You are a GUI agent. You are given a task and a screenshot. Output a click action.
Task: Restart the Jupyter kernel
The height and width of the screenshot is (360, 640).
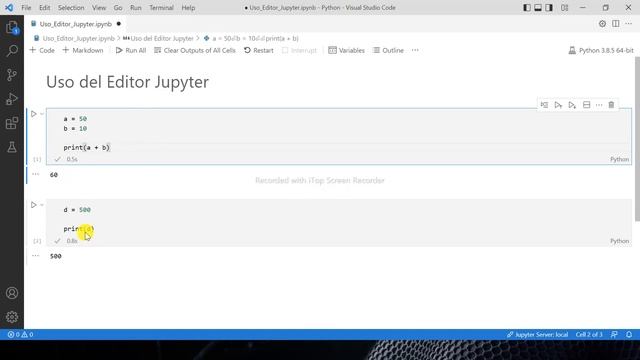click(x=259, y=50)
